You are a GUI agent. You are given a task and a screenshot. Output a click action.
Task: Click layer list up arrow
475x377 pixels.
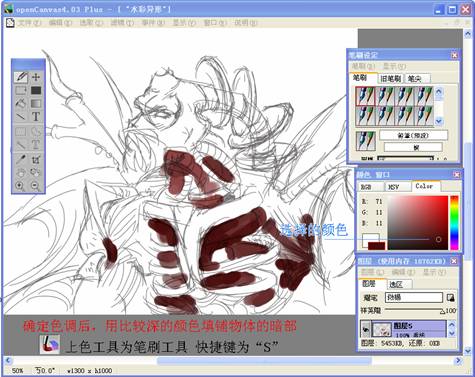coord(452,324)
